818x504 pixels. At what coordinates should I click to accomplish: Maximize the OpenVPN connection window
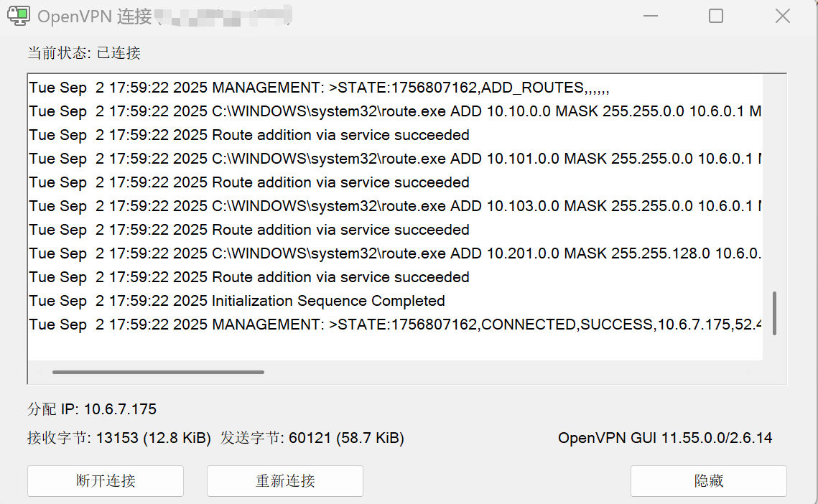tap(716, 16)
